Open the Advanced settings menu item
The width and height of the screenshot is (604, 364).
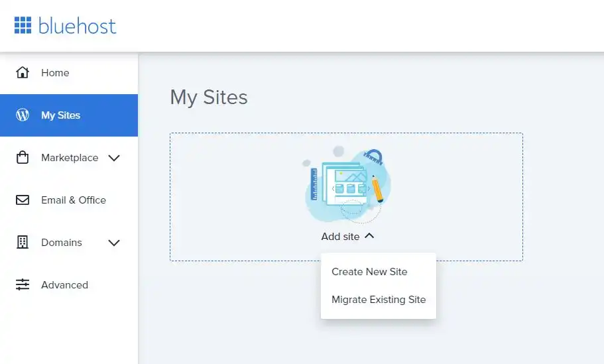[x=69, y=284]
